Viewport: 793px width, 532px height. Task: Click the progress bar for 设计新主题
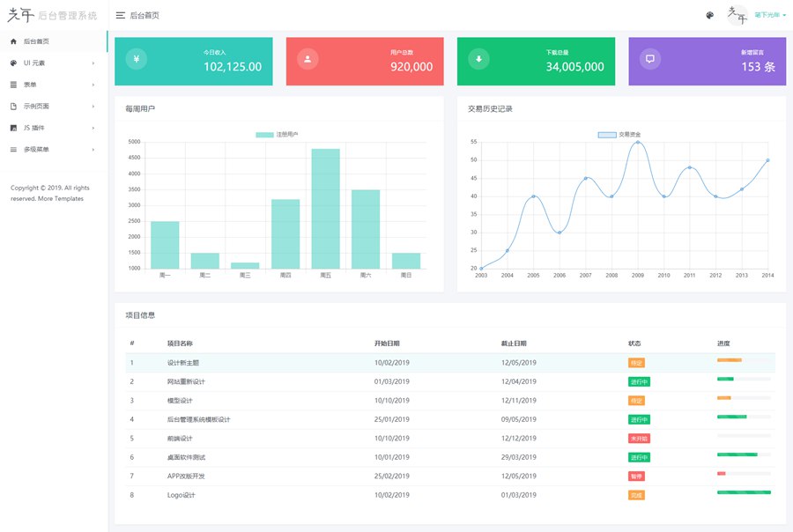point(744,360)
